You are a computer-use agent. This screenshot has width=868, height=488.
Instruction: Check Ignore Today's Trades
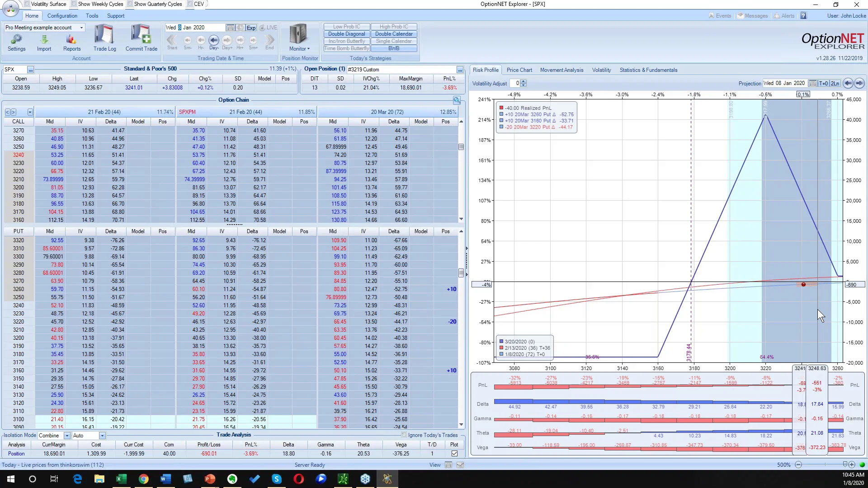[404, 435]
